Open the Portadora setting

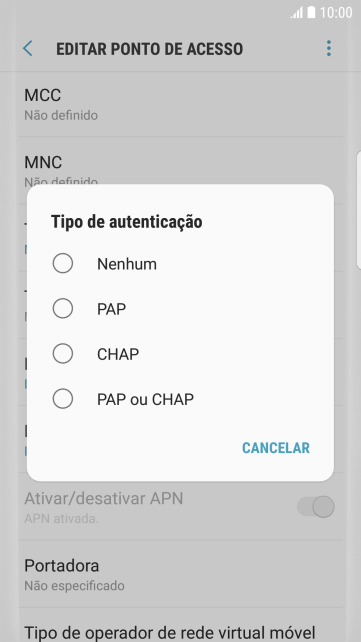(x=180, y=574)
